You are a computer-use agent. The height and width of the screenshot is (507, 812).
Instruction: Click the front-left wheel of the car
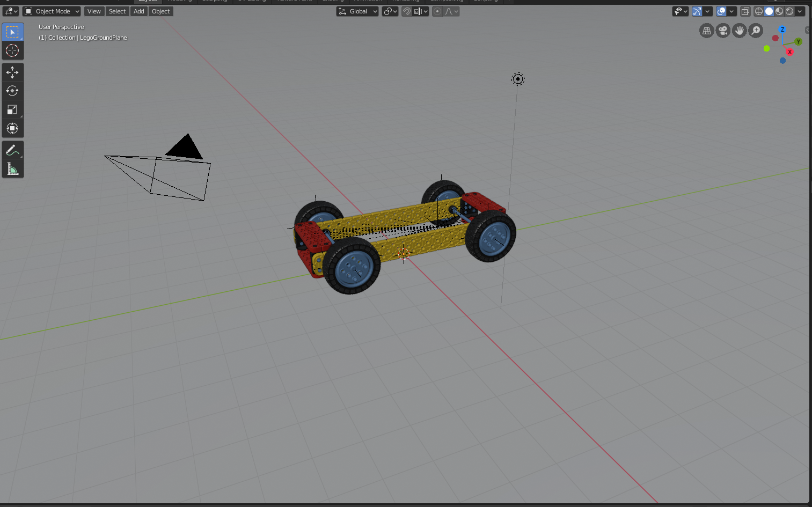tap(352, 266)
